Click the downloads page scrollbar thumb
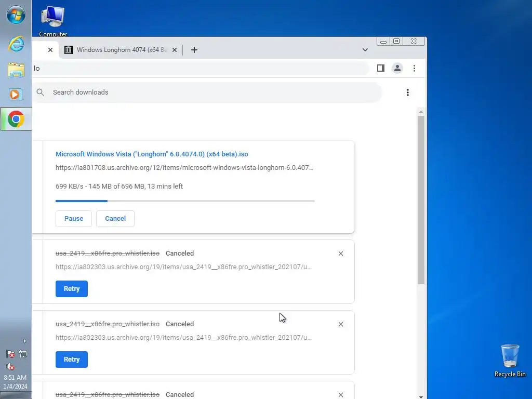Screen dimensions: 532x399 click(421, 200)
